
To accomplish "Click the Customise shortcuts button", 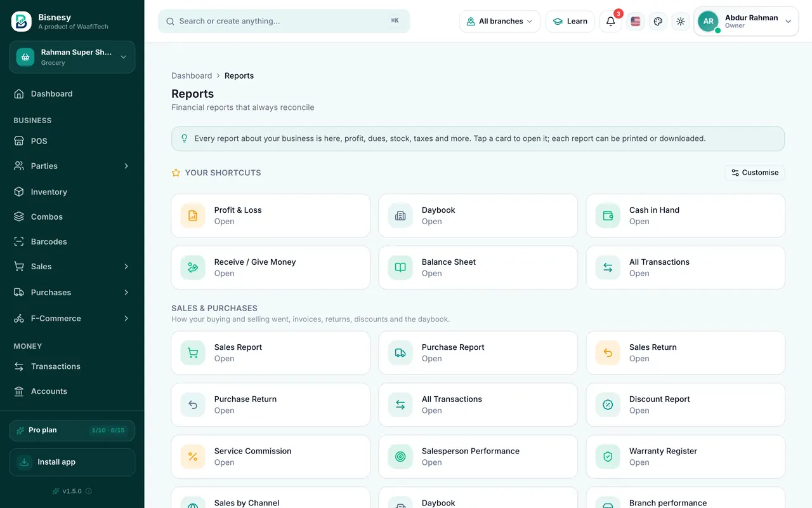I will point(755,173).
